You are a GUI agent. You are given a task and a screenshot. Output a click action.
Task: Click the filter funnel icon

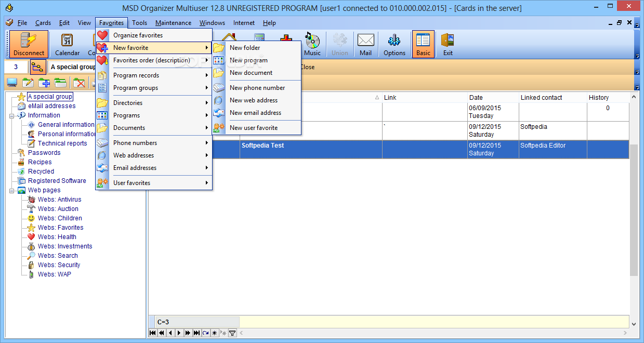tap(232, 333)
